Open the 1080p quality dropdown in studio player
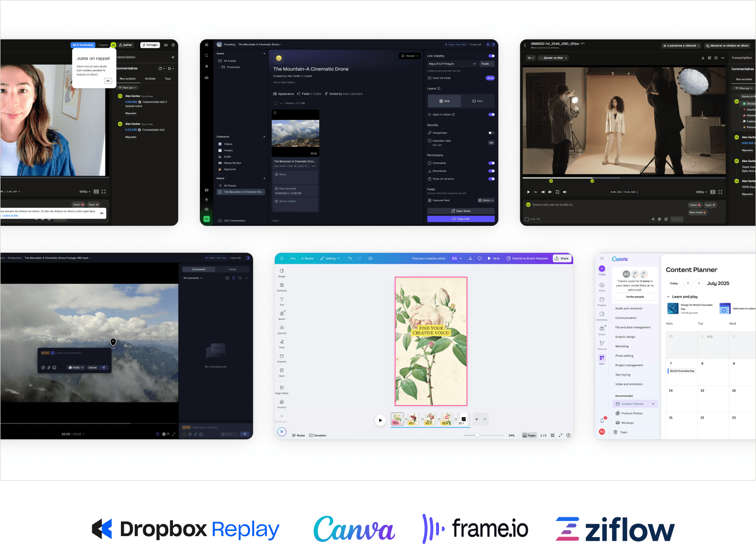 click(702, 192)
